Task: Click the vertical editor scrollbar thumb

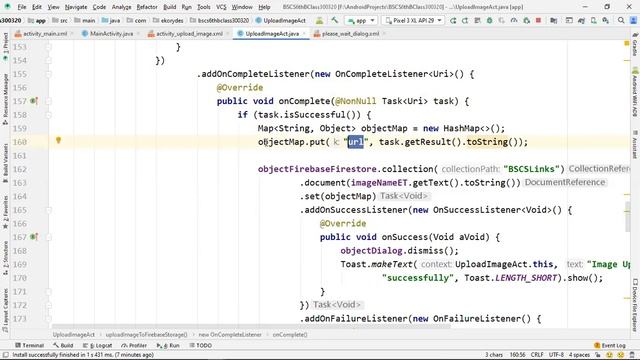Action: (628, 216)
